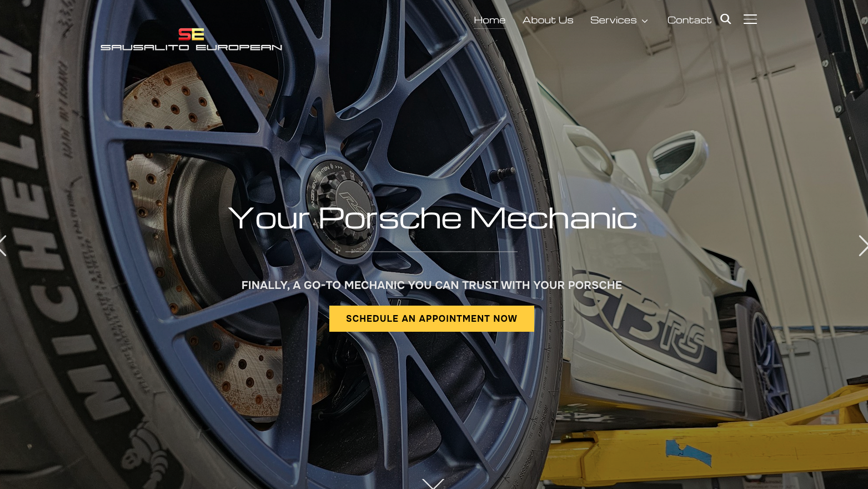Click the 'Your Porsche Mechanic' heading
This screenshot has height=489, width=868.
[x=433, y=218]
